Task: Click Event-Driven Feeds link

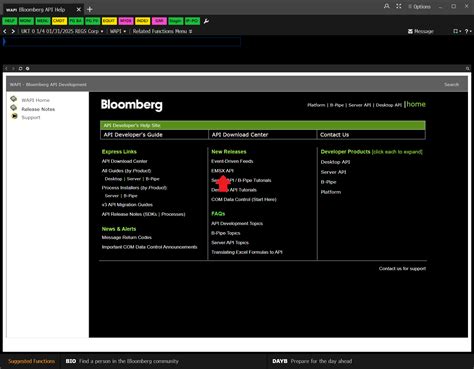Action: [232, 161]
